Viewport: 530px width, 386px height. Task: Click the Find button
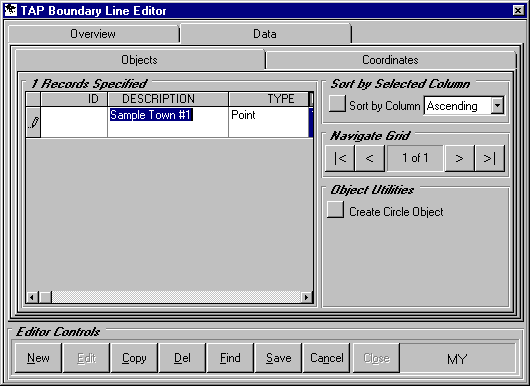230,358
